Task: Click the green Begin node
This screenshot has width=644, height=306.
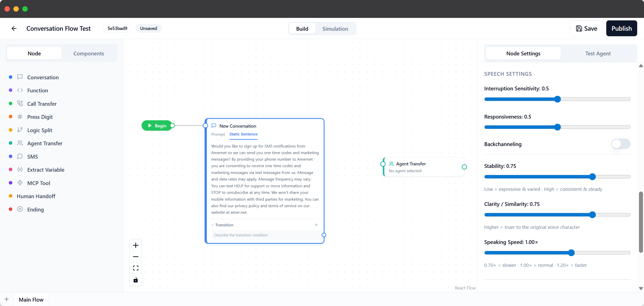Action: pyautogui.click(x=157, y=126)
